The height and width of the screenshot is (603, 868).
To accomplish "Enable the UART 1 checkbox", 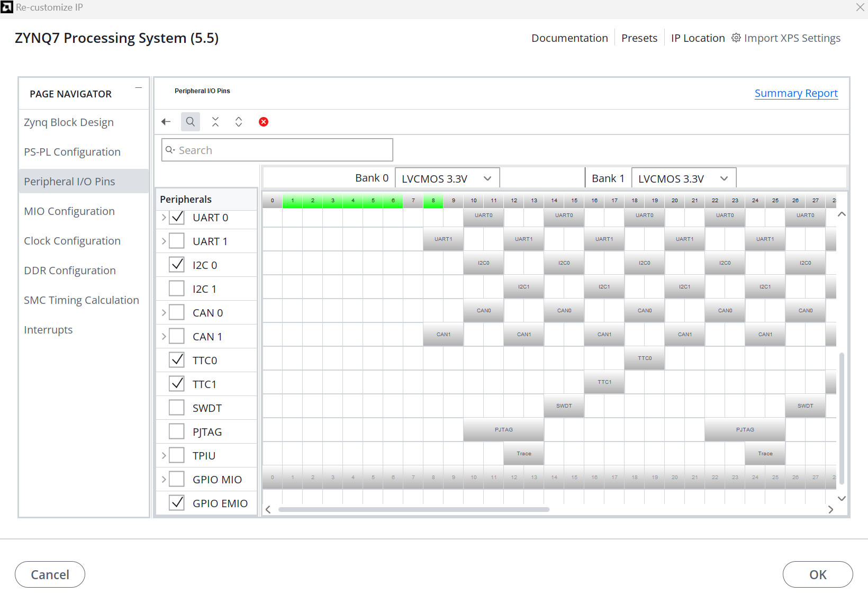I will 177,241.
